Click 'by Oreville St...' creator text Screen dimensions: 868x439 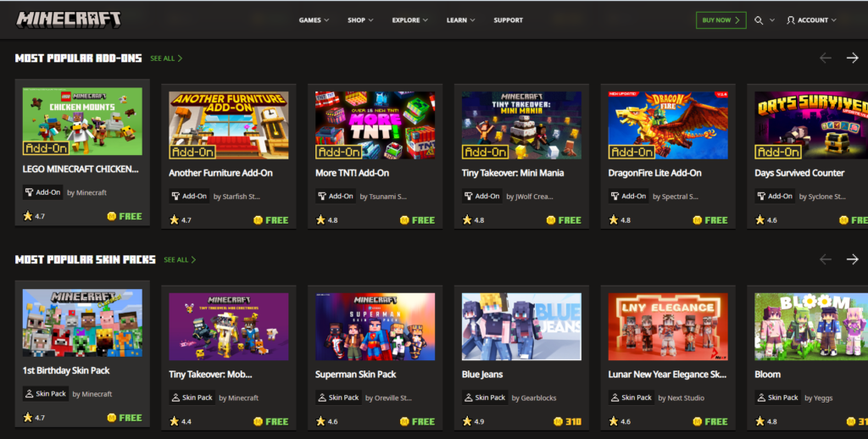(388, 398)
